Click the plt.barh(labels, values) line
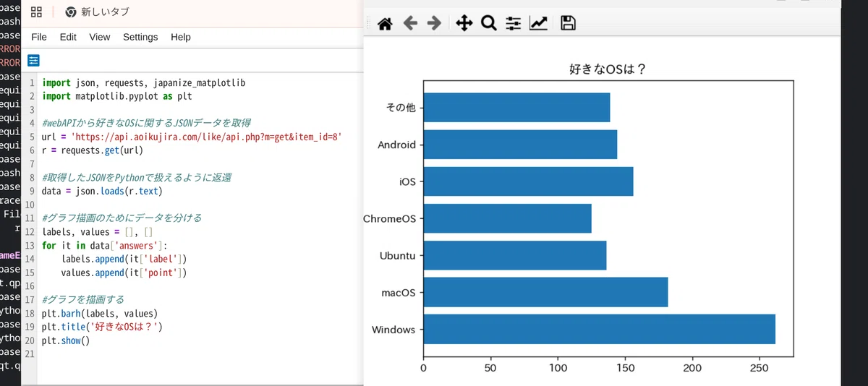The image size is (868, 386). point(100,314)
